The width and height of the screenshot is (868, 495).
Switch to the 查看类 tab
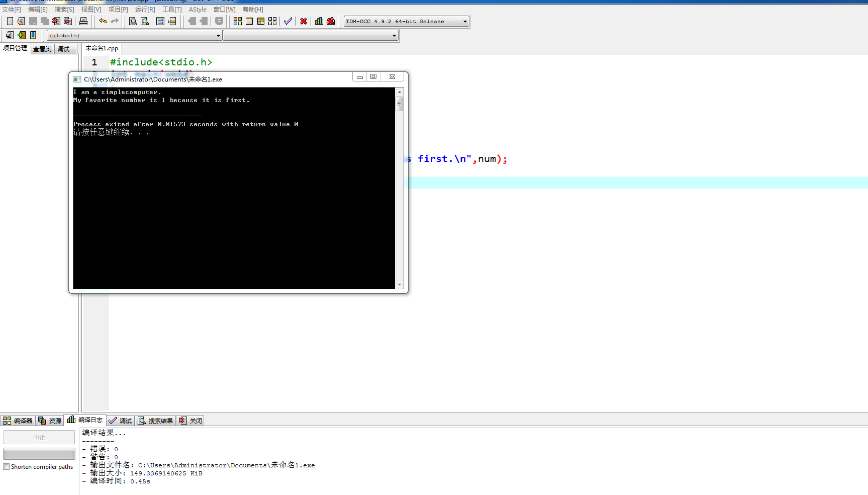point(42,49)
